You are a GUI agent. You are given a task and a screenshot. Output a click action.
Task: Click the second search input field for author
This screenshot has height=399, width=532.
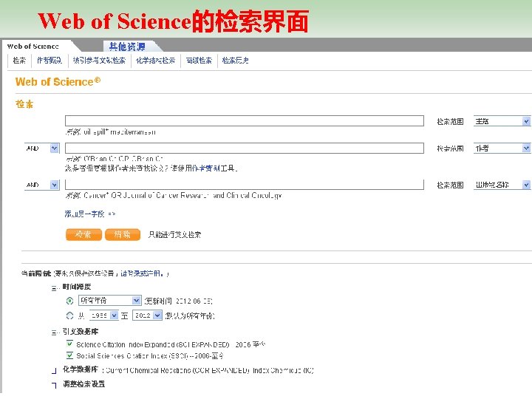point(245,148)
